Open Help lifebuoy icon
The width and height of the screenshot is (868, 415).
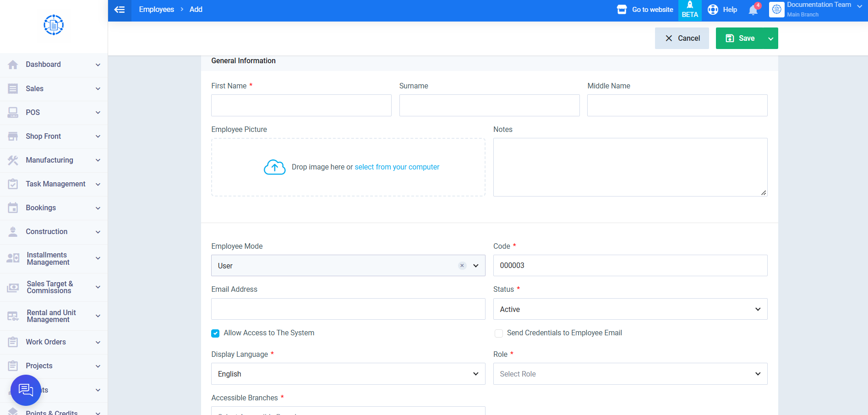tap(713, 10)
